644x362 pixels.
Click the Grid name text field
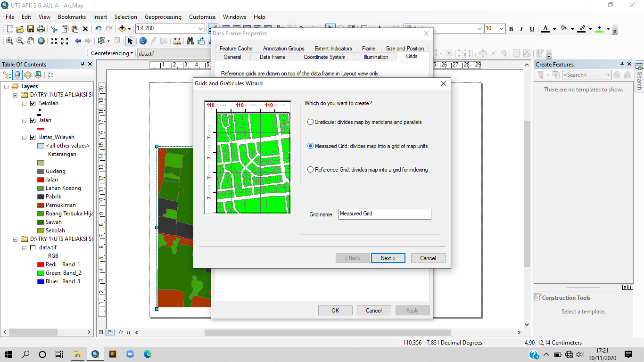(x=384, y=214)
